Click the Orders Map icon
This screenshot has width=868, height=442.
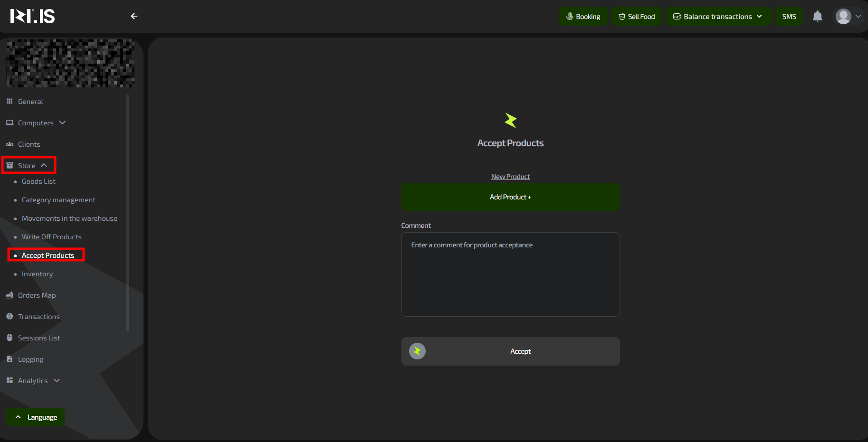pos(10,295)
